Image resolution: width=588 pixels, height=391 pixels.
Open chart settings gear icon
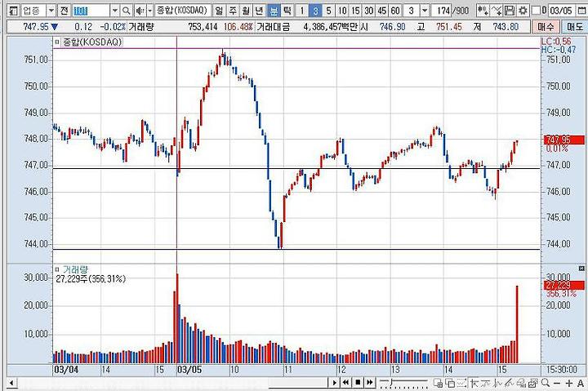point(523,11)
